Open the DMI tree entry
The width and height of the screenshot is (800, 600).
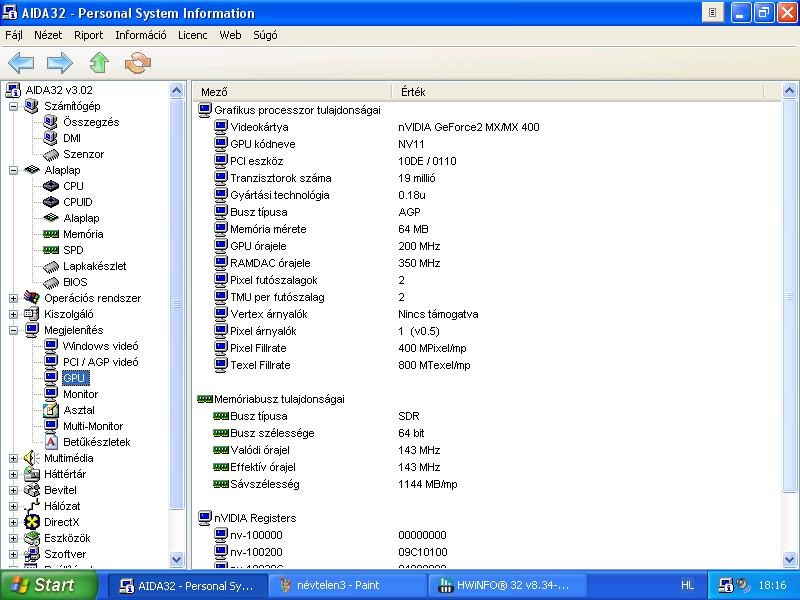(72, 138)
